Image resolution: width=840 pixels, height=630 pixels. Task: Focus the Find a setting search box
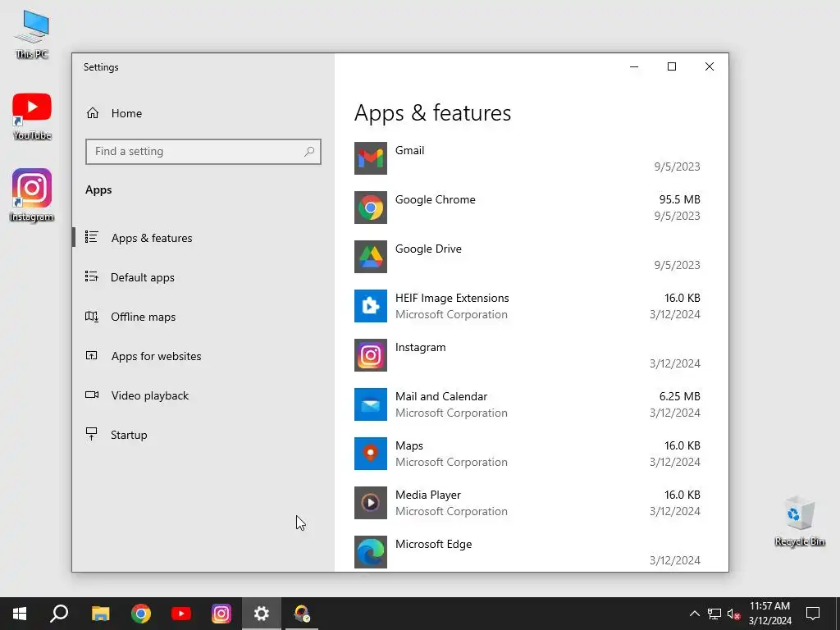pyautogui.click(x=203, y=152)
